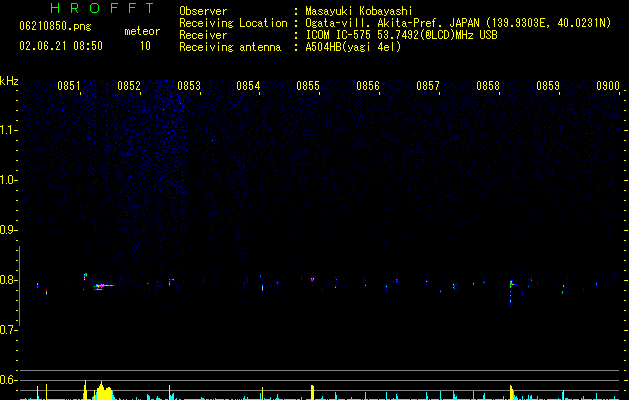The height and width of the screenshot is (400, 629).
Task: Select the meteor count value 10
Action: [145, 46]
